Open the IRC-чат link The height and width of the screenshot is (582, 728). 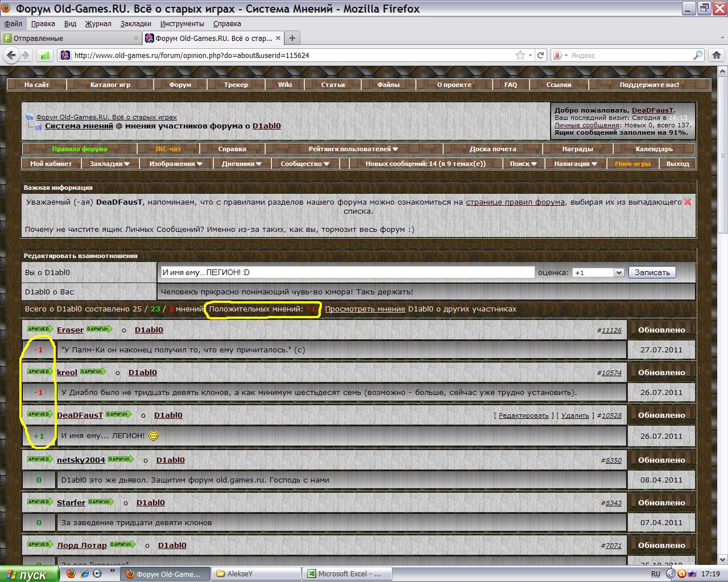[168, 149]
